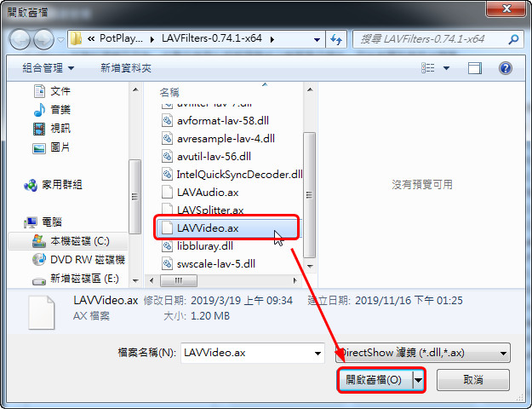Viewport: 532px width, 409px height.
Task: Click the search magnifier icon
Action: pyautogui.click(x=513, y=39)
